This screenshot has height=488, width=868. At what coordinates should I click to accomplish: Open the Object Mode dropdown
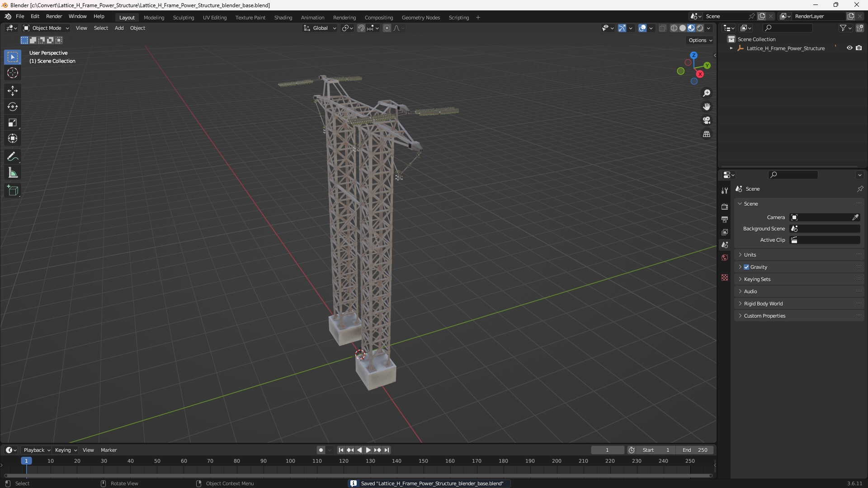(x=46, y=28)
